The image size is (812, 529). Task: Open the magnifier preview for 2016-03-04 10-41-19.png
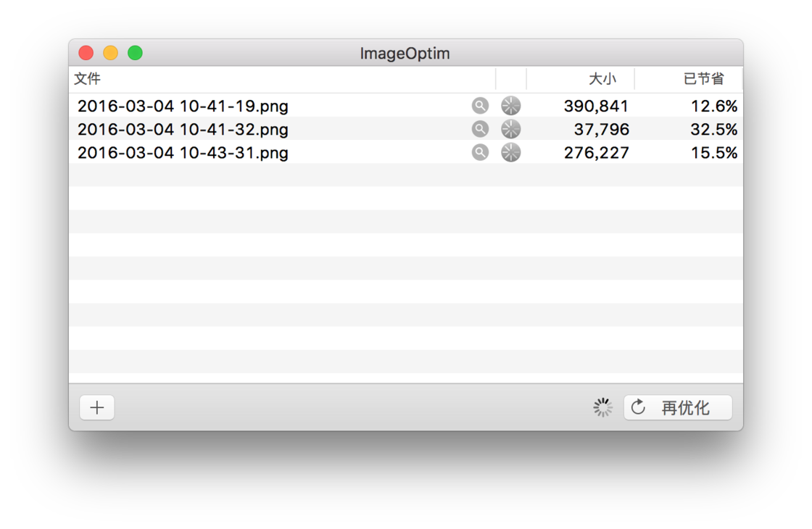[480, 105]
